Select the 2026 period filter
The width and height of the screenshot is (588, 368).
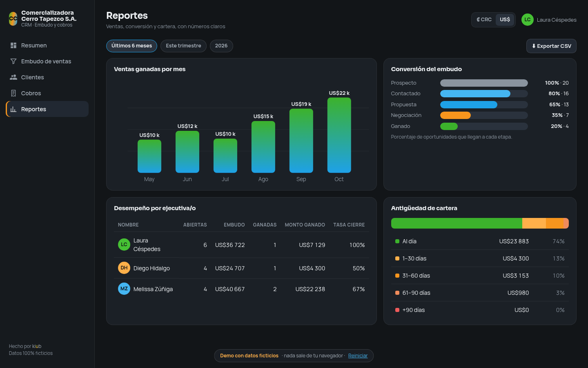pos(221,46)
